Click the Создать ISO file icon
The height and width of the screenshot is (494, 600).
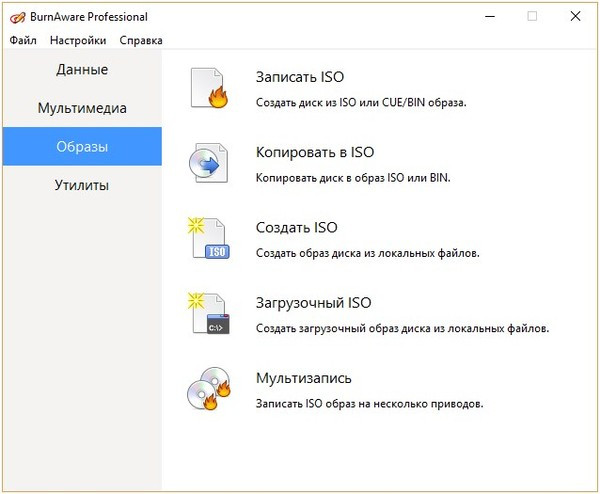[x=210, y=239]
